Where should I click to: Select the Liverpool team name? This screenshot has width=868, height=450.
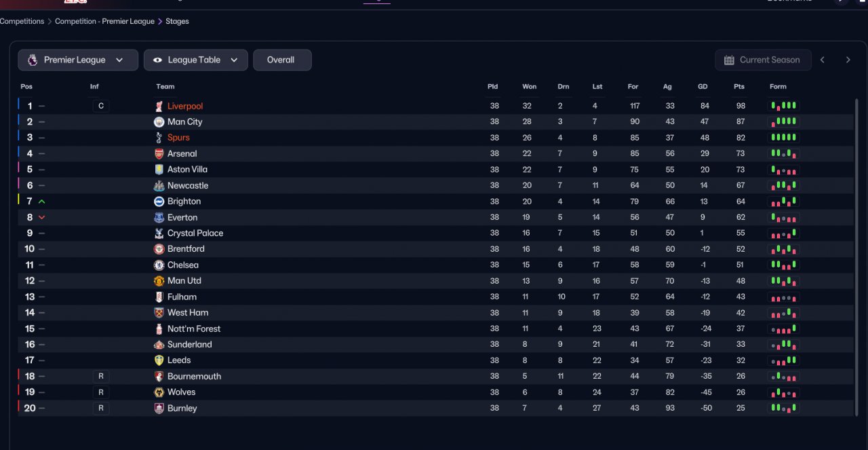[x=185, y=106]
